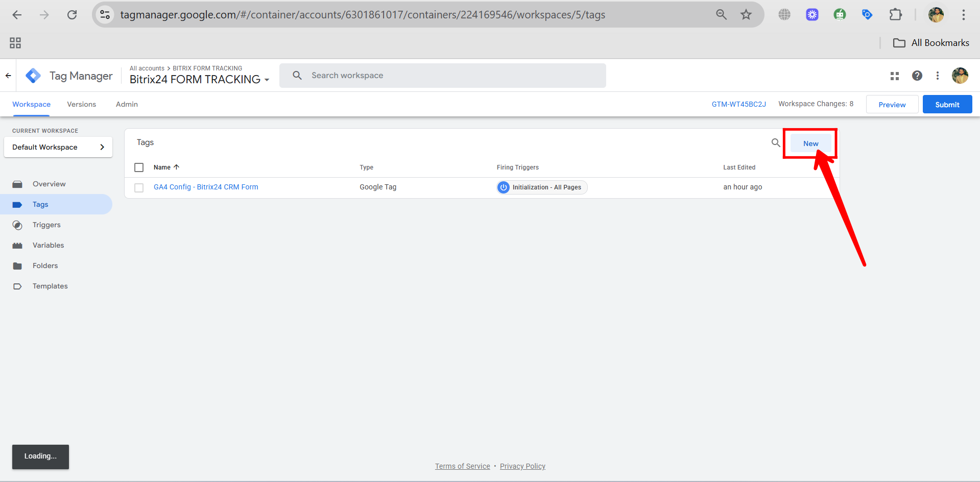The image size is (980, 482).
Task: Toggle the select-all tags checkbox
Action: (139, 167)
